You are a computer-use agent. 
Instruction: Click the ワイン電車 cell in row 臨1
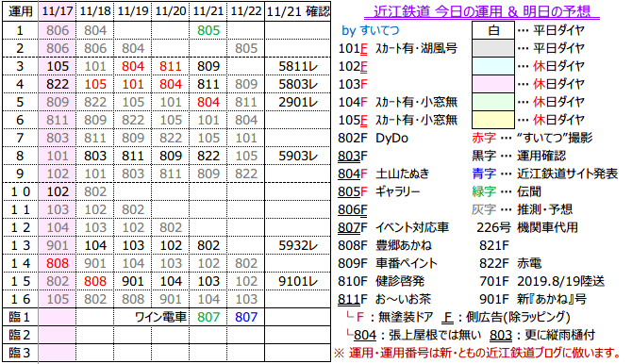point(160,317)
